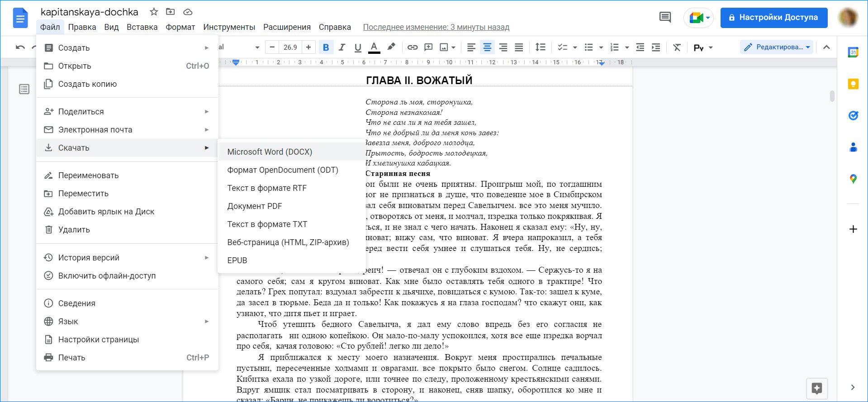Click Переименовать in file menu
Image resolution: width=868 pixels, height=402 pixels.
(127, 175)
